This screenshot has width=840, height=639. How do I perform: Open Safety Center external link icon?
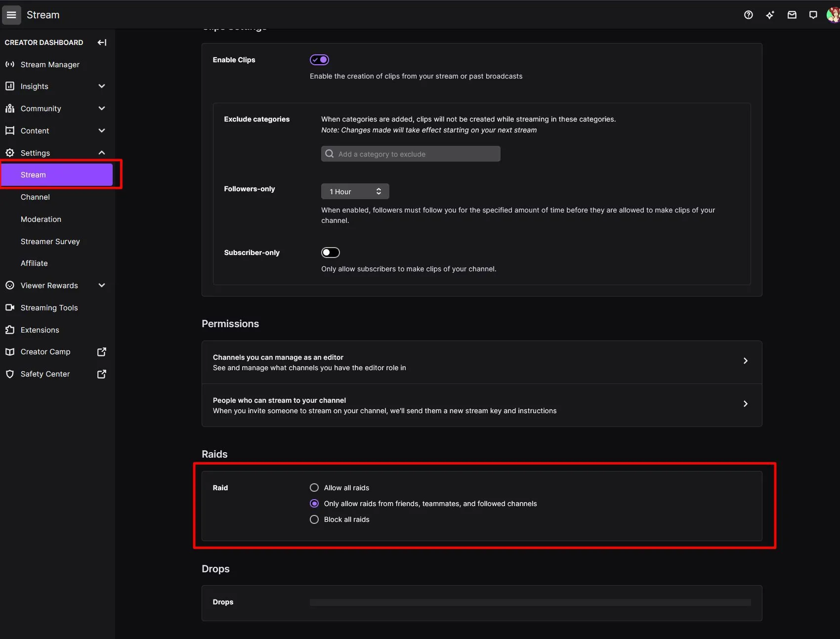102,374
